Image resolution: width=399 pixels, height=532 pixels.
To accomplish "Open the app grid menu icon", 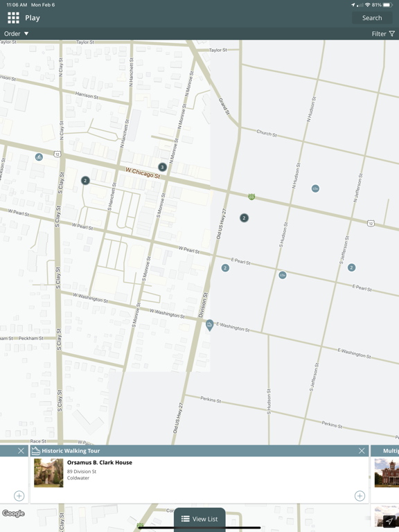I will pyautogui.click(x=13, y=18).
